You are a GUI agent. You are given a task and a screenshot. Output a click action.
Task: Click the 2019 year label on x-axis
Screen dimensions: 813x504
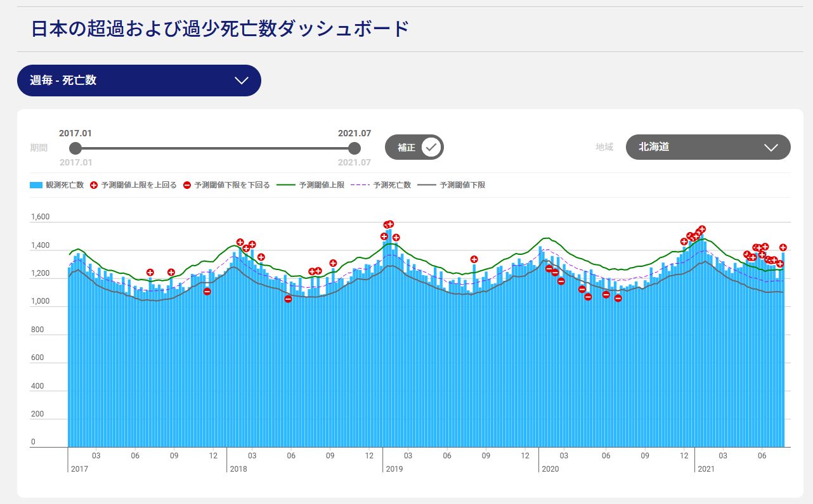pos(394,469)
